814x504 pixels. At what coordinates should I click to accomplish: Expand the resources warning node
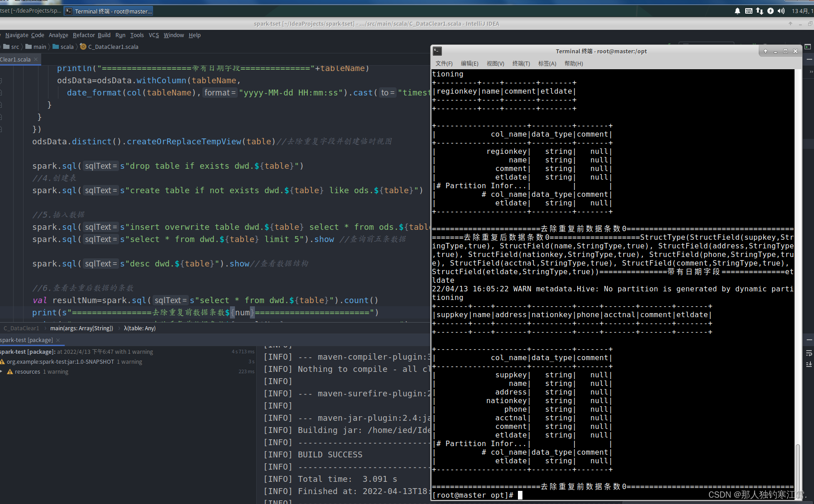click(x=2, y=371)
